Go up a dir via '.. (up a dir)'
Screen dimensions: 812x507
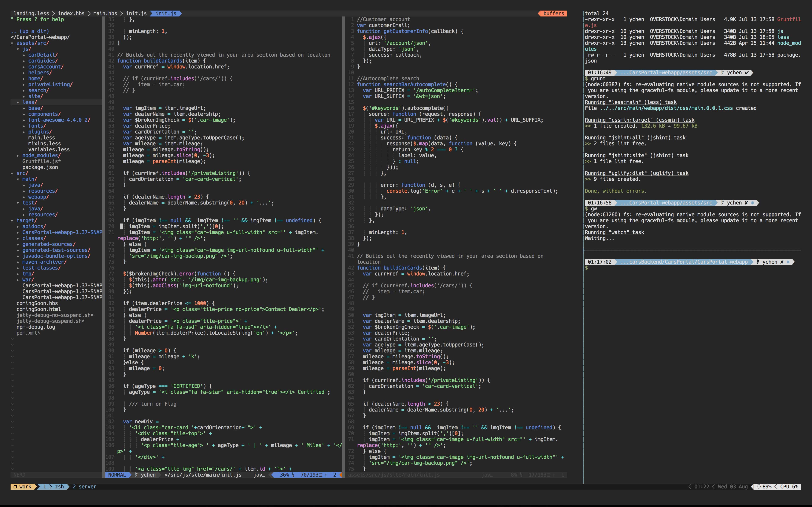(30, 31)
